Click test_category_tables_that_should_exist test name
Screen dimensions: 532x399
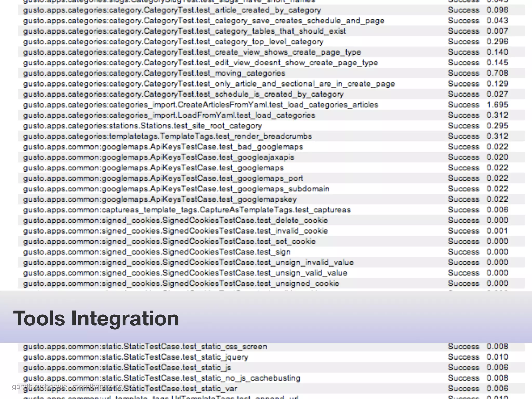pyautogui.click(x=184, y=31)
